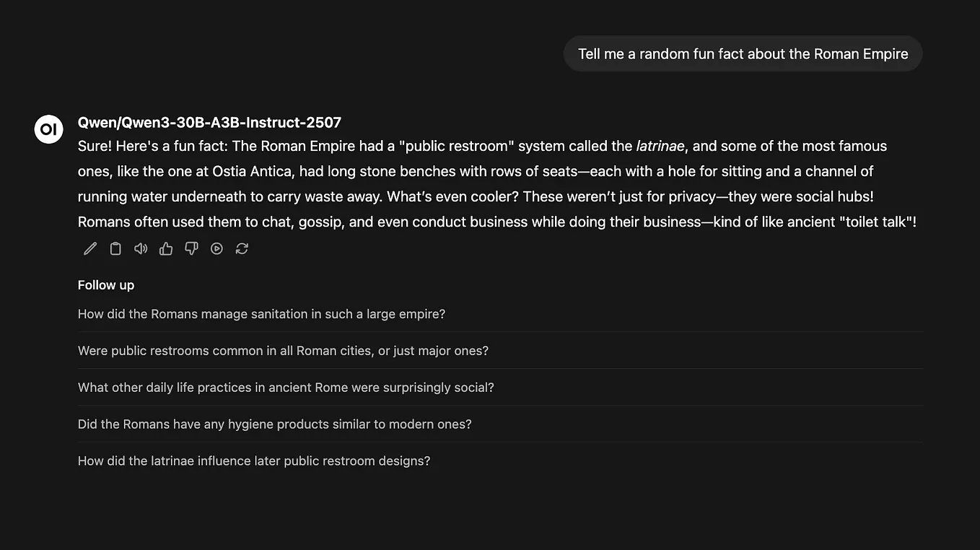Click the pencil edit icon below the response
The height and width of the screenshot is (550, 980).
click(x=89, y=248)
